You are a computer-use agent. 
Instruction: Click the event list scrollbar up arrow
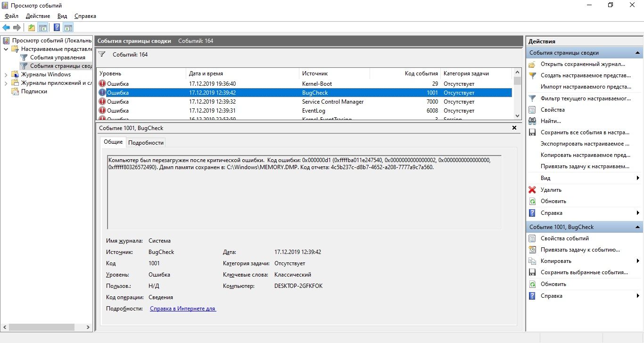point(517,73)
